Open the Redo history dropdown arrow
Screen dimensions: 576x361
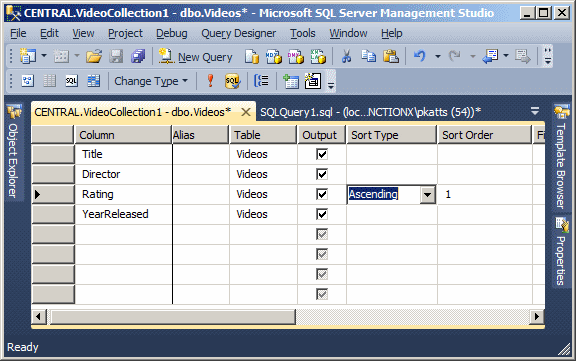click(x=473, y=57)
